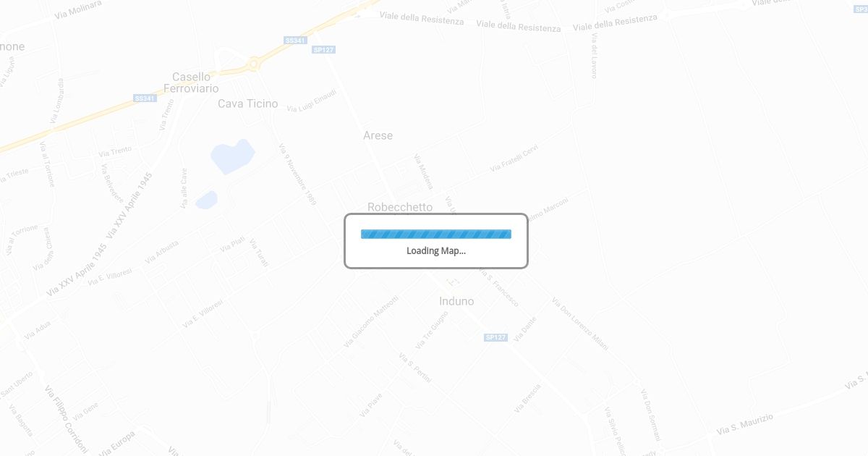Viewport: 868px width, 456px height.
Task: Click the Via Don Lorenzo Milani street label
Action: [x=580, y=324]
